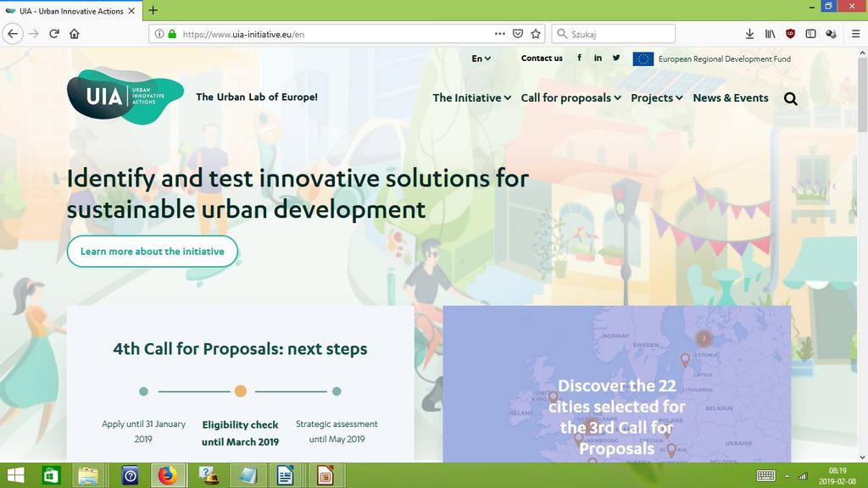The width and height of the screenshot is (868, 488).
Task: Open the Windows Start button
Action: point(15,475)
